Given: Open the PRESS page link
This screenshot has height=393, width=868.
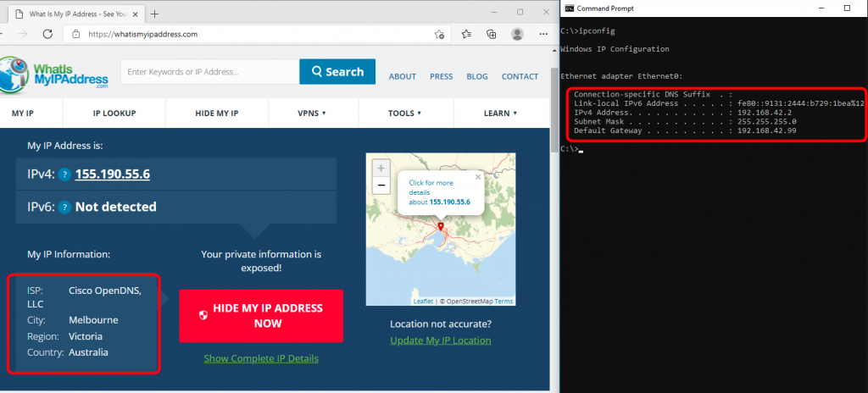Looking at the screenshot, I should coord(441,76).
